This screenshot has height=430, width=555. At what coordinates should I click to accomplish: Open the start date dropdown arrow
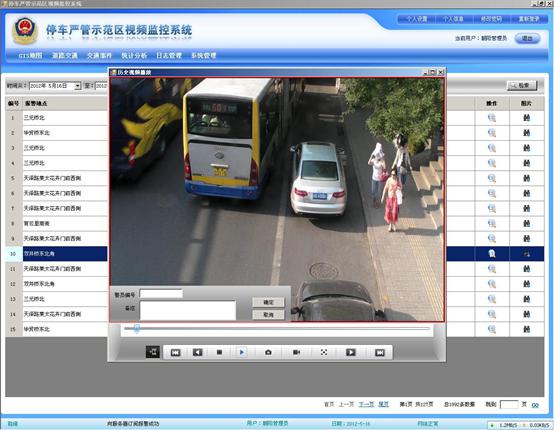tap(78, 86)
